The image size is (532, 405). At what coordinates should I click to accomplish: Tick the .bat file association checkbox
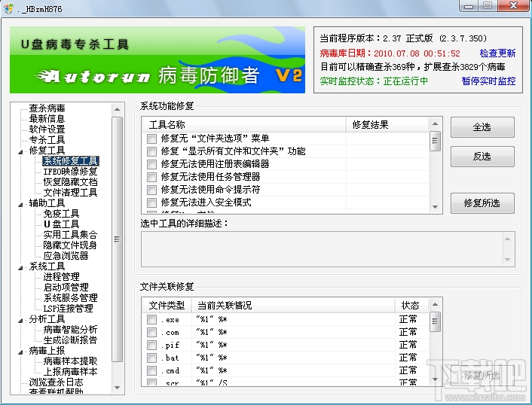(x=151, y=358)
